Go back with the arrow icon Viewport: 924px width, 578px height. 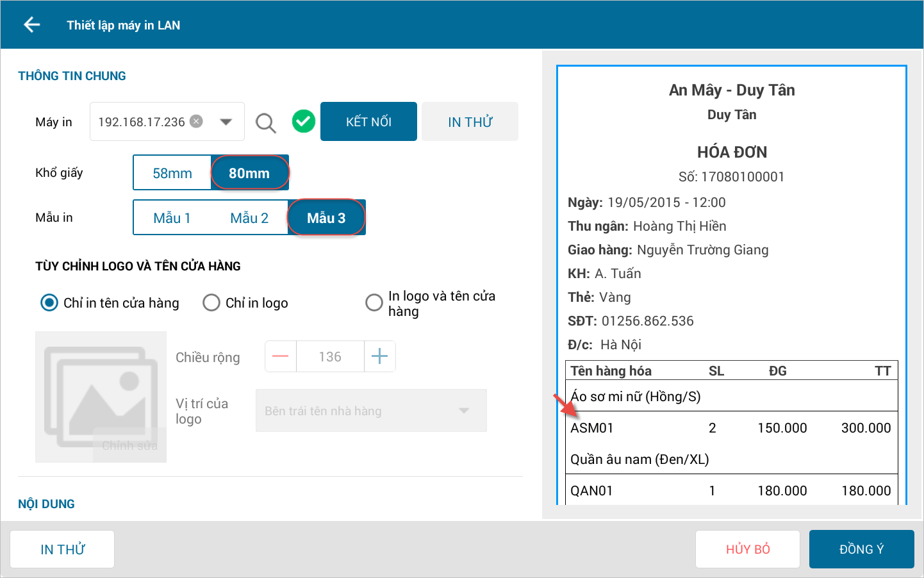tap(31, 25)
